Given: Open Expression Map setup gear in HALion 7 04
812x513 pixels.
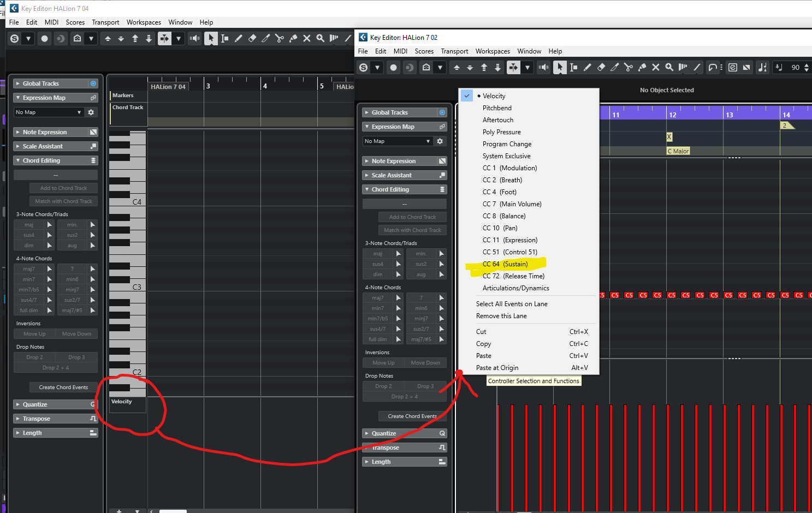Looking at the screenshot, I should coord(91,112).
